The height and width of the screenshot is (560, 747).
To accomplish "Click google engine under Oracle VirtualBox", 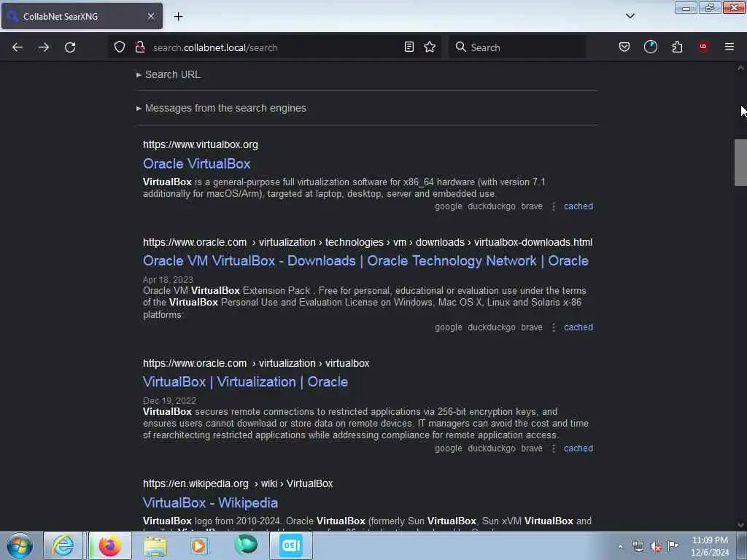I will [449, 206].
